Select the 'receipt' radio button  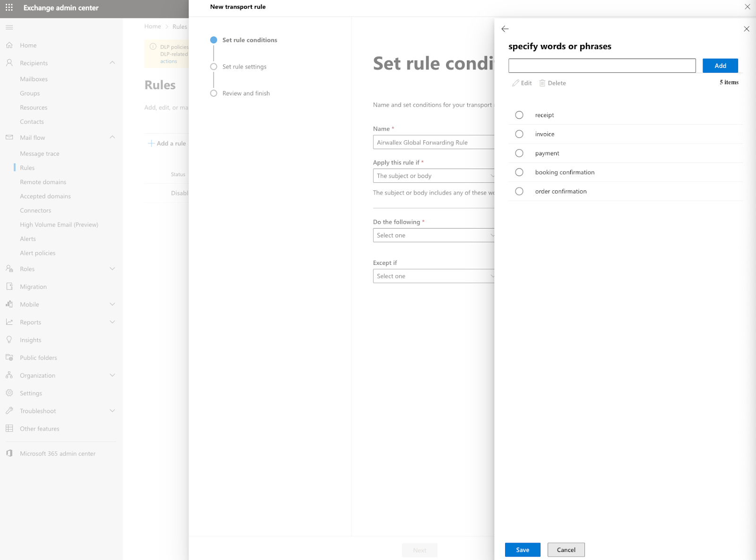[519, 115]
